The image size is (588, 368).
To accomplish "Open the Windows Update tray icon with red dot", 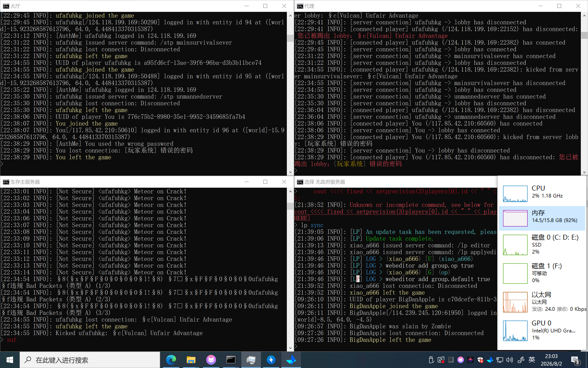I will pos(441,360).
